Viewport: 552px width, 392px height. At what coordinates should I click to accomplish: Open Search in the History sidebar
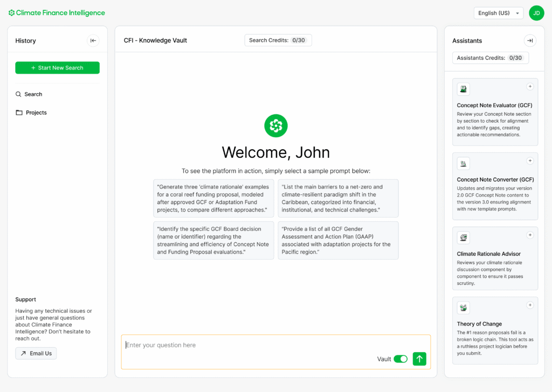tap(33, 94)
